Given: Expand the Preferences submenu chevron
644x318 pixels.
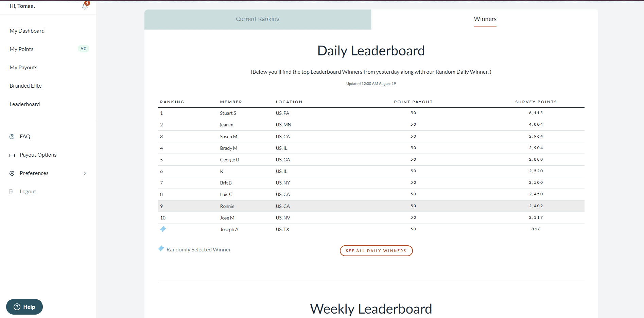Looking at the screenshot, I should pyautogui.click(x=85, y=173).
